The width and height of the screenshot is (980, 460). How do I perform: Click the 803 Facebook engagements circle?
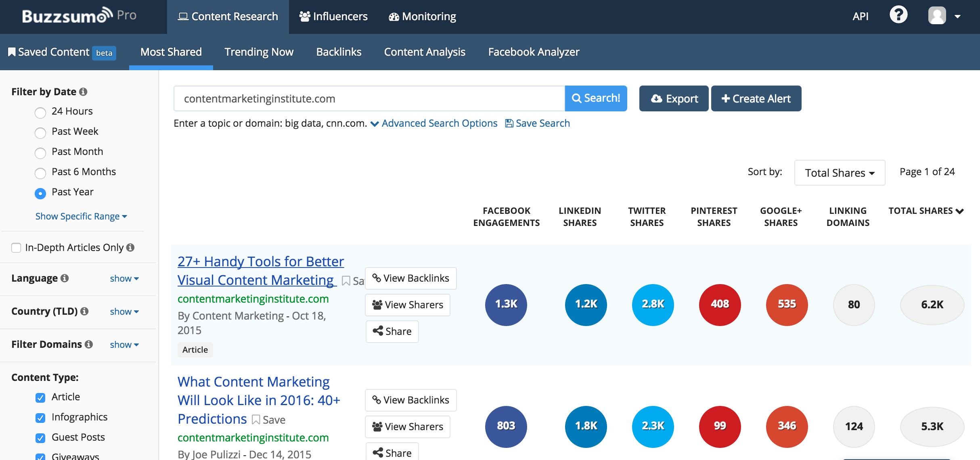pos(506,427)
